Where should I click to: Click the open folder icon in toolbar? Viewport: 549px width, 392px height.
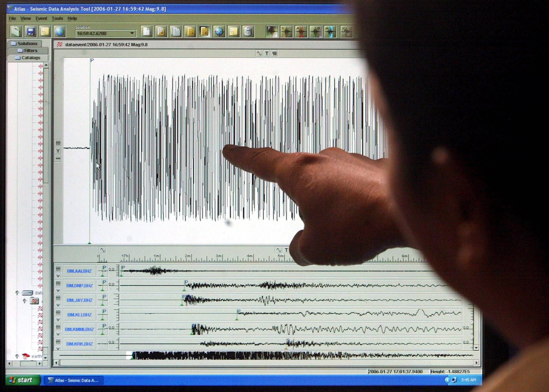(x=16, y=32)
